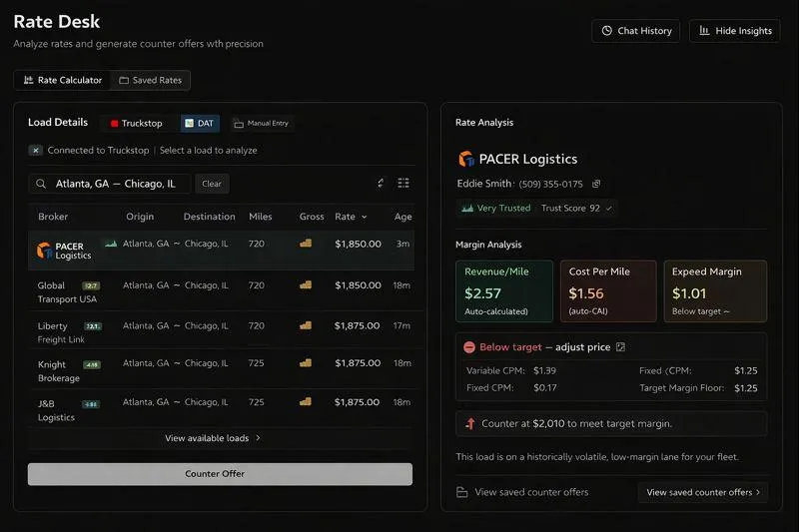
Task: Click Global Transport USA score badge
Action: pyautogui.click(x=91, y=285)
